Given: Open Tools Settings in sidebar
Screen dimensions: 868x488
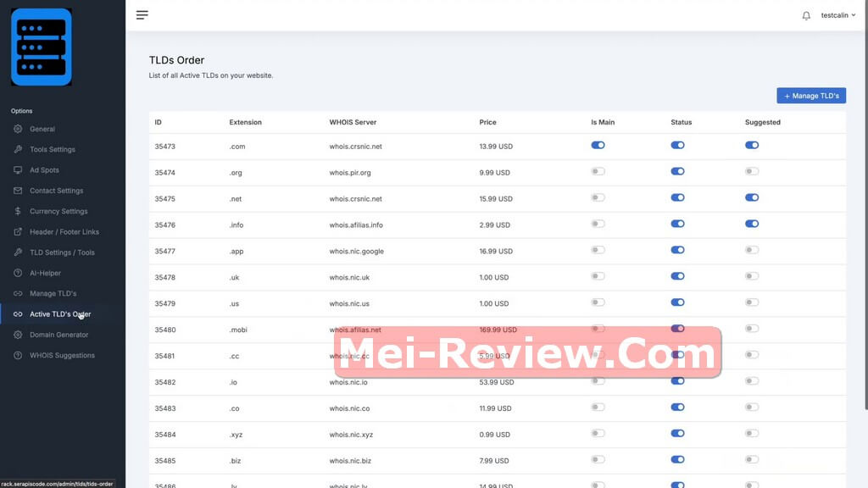Looking at the screenshot, I should [x=53, y=149].
